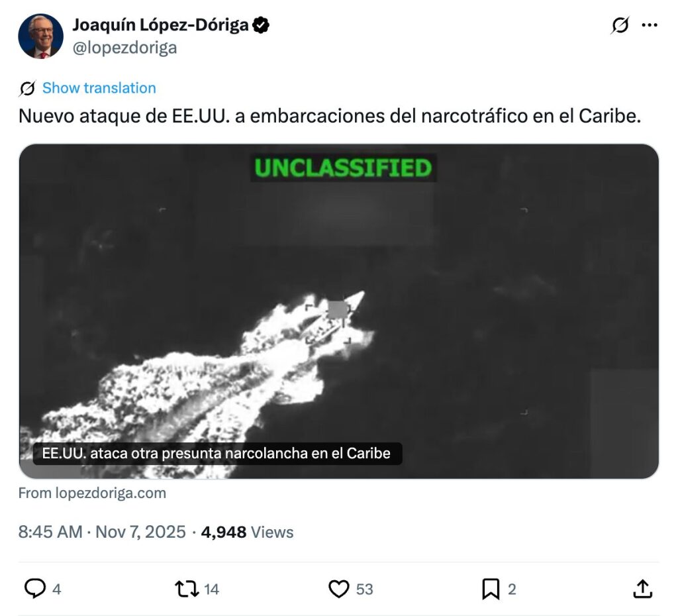This screenshot has height=616, width=678.
Task: Click the video caption about narcolancha
Action: 217,453
